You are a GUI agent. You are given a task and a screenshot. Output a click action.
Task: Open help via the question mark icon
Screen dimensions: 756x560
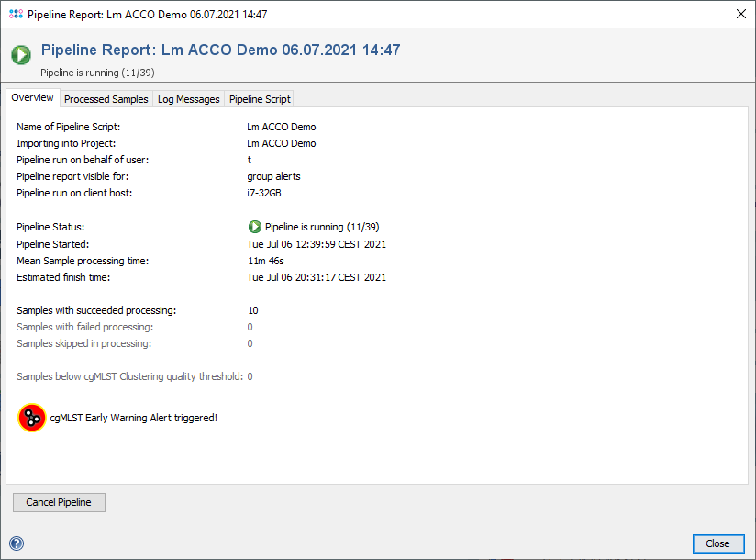coord(16,543)
